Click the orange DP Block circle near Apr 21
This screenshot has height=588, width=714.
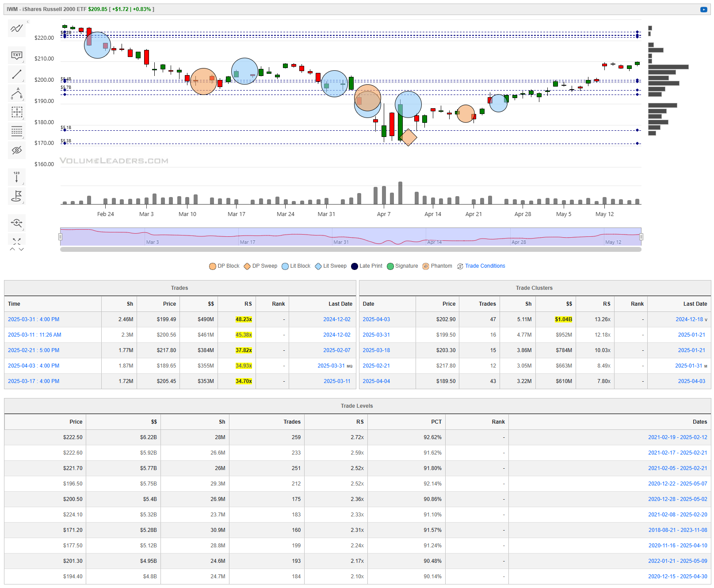[x=466, y=114]
